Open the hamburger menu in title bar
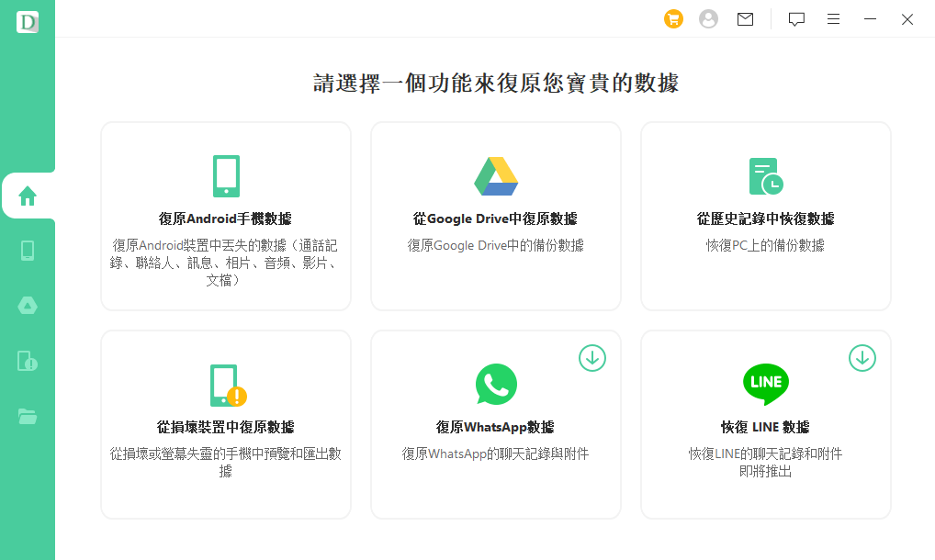This screenshot has width=935, height=560. (x=833, y=19)
